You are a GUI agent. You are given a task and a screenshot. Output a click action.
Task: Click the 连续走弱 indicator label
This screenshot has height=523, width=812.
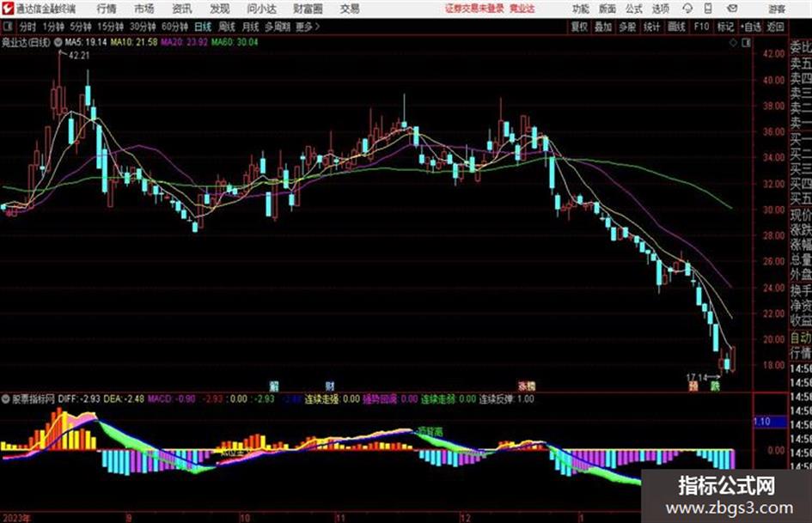(437, 399)
